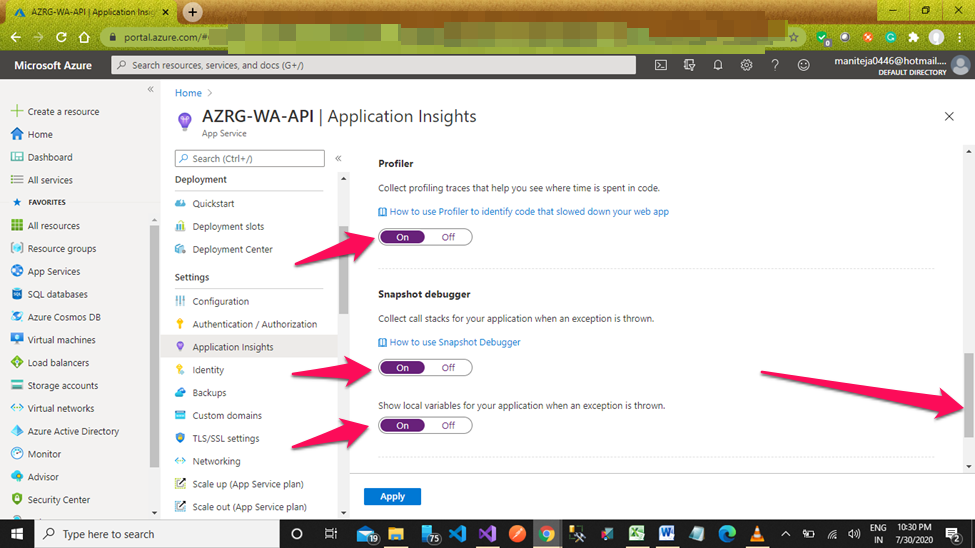Screen dimensions: 975x548
Task: Open Scale up (App Service plan)
Action: pyautogui.click(x=249, y=484)
